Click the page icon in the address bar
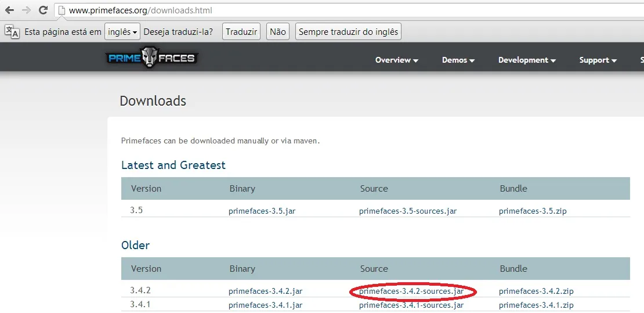This screenshot has height=313, width=644. tap(61, 10)
